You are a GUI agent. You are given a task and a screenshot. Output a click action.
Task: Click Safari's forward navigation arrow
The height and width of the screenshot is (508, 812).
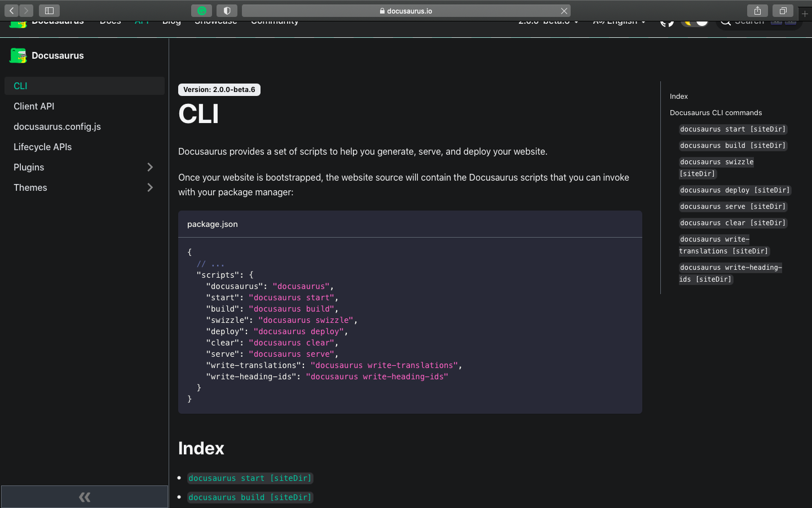[x=26, y=11]
